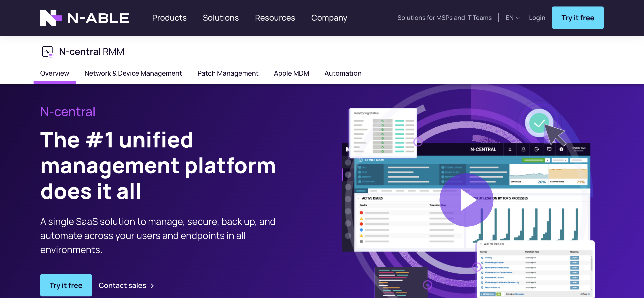
Task: Switch to Network & Device Management tab
Action: [133, 73]
